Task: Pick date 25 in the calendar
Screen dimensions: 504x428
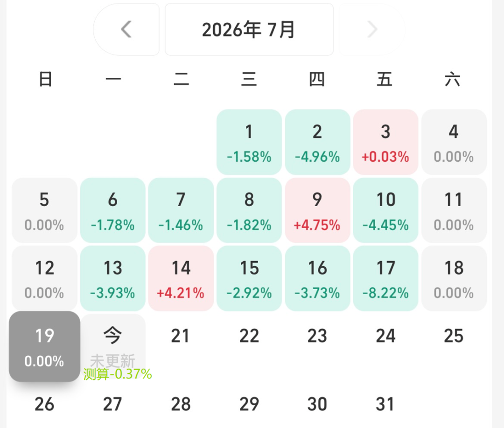Action: click(454, 336)
